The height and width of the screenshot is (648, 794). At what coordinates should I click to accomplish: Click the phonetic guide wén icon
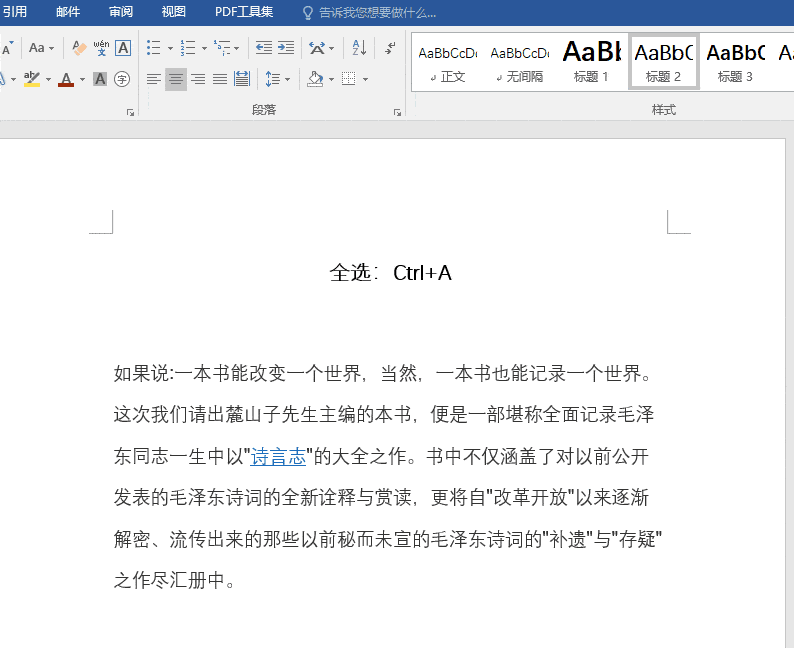pyautogui.click(x=101, y=48)
